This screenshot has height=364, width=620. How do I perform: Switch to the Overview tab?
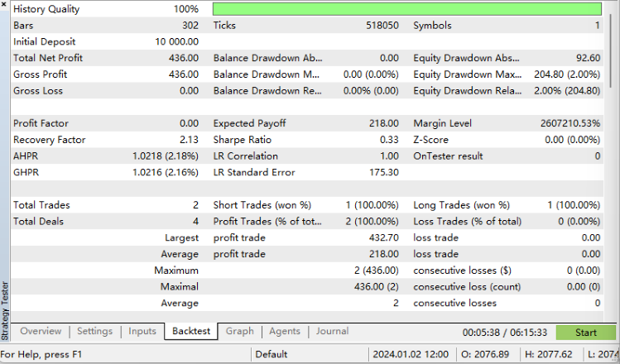click(41, 331)
